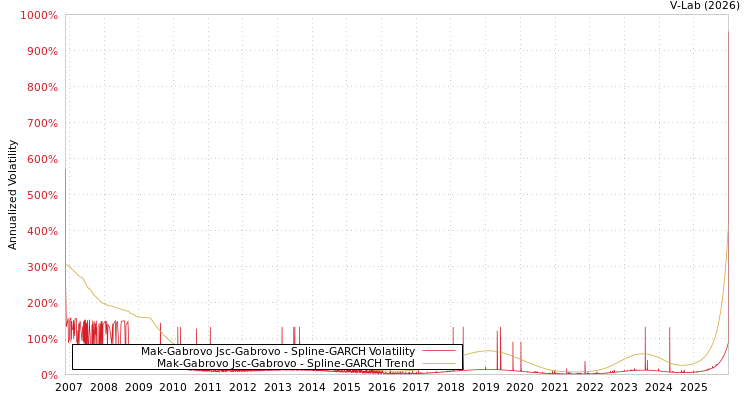Click the 2021 x-axis label
This screenshot has height=400, width=750.
pyautogui.click(x=555, y=387)
